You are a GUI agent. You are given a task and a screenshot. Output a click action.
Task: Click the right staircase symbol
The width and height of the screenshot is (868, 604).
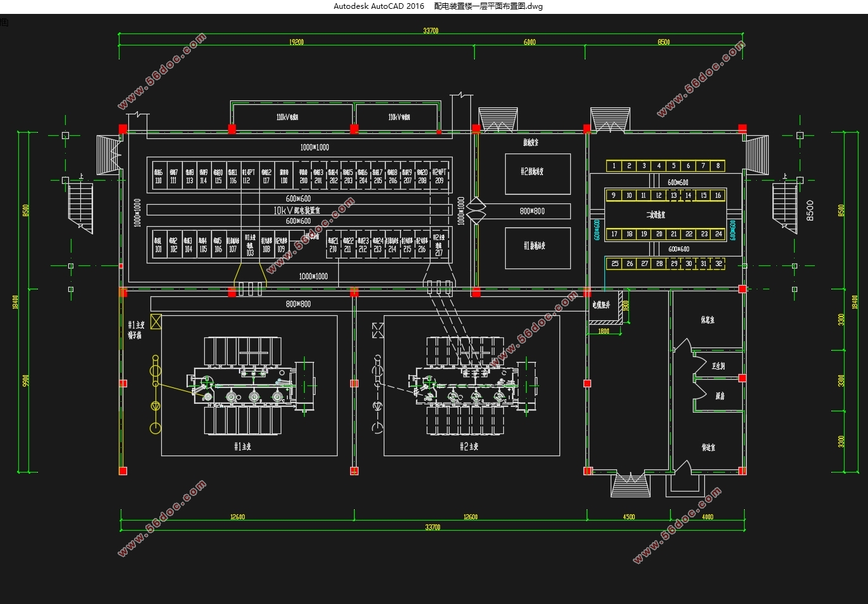(x=785, y=208)
